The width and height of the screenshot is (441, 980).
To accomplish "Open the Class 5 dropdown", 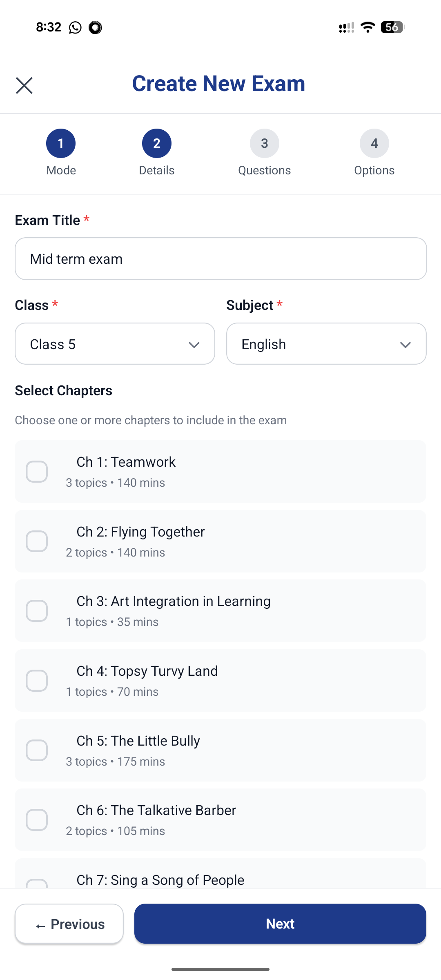I will (115, 344).
